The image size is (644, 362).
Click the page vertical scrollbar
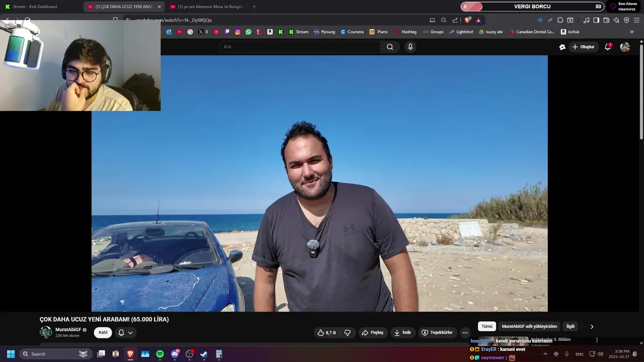point(641,92)
